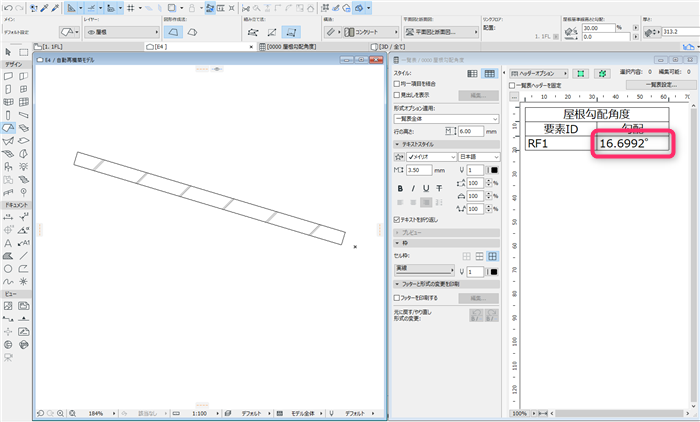Viewport: 700px width, 422px height.
Task: Open the format options apply-to dropdown
Action: [446, 119]
